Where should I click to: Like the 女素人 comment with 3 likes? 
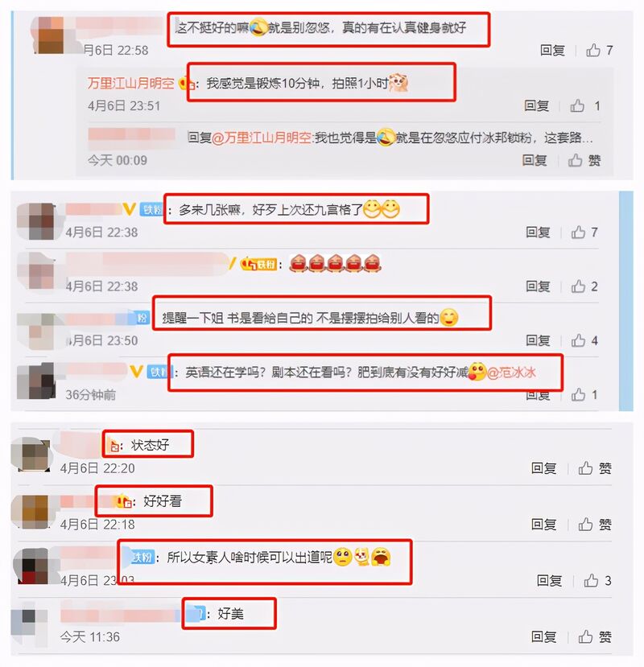pos(591,580)
